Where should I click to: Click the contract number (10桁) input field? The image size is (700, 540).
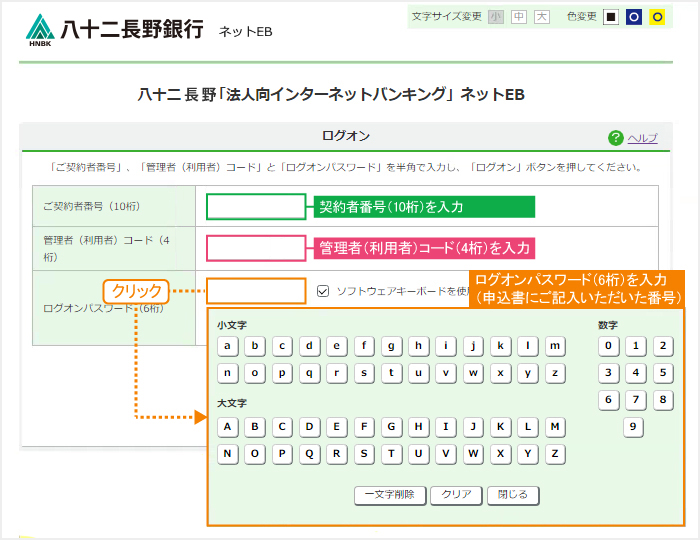(256, 207)
